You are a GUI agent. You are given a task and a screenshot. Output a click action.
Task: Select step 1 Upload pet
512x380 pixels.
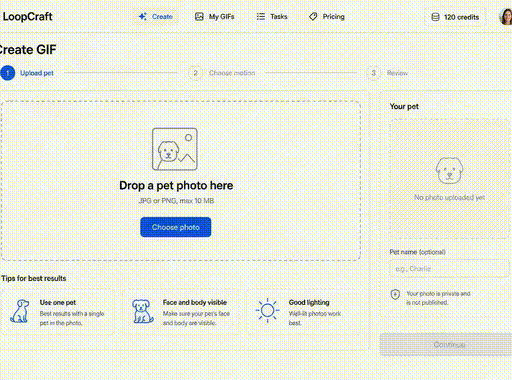(27, 73)
